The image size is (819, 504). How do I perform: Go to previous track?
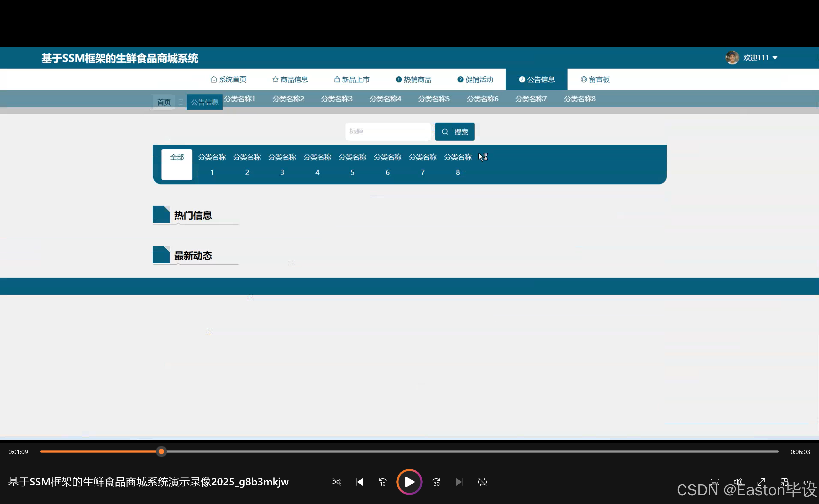[x=360, y=482]
